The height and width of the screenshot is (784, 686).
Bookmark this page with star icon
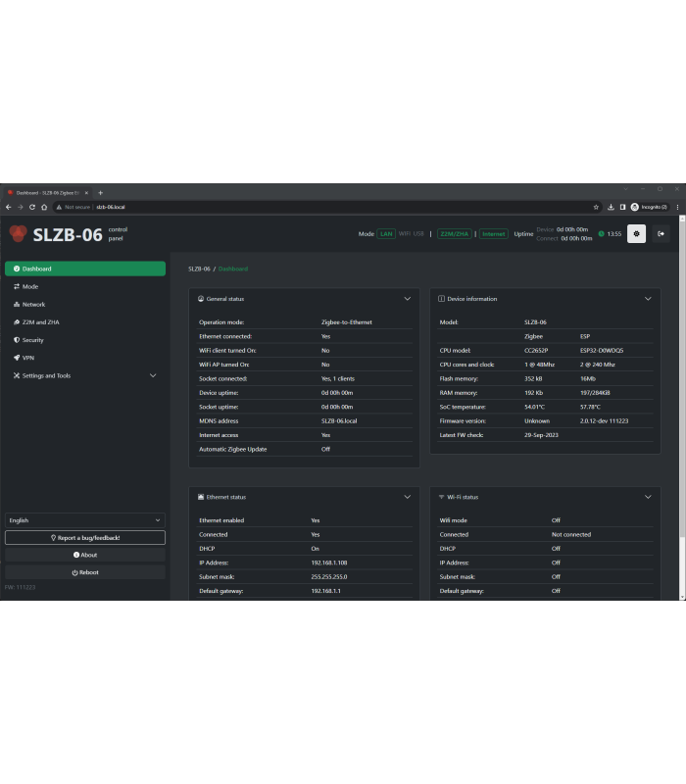coord(596,207)
